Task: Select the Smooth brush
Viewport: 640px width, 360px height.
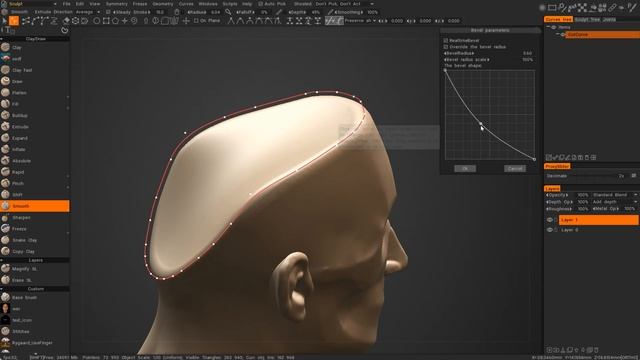Action: (35, 206)
